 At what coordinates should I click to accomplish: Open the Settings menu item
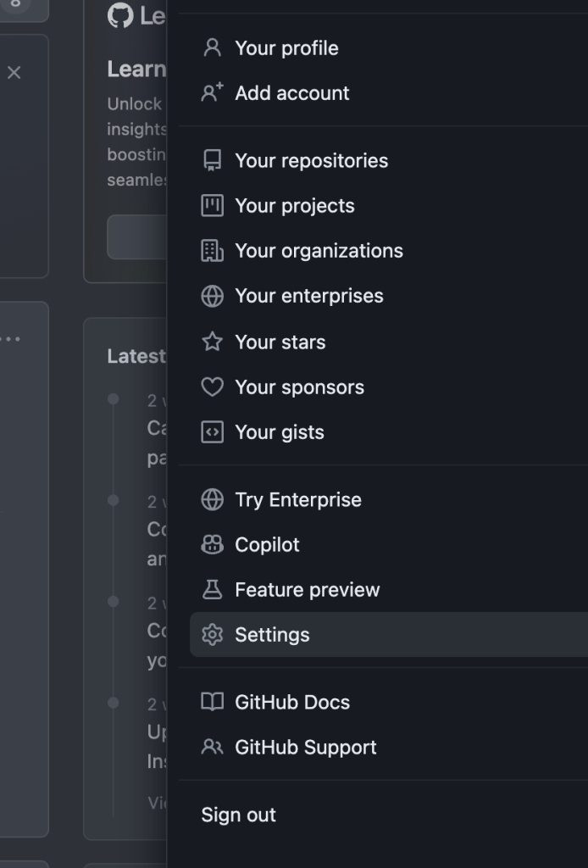pyautogui.click(x=272, y=635)
